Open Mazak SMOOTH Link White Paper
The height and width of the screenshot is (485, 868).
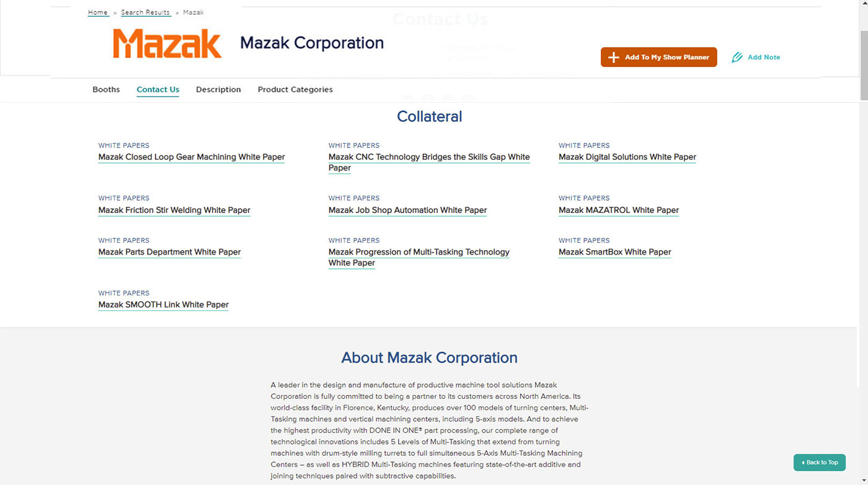[x=164, y=305]
